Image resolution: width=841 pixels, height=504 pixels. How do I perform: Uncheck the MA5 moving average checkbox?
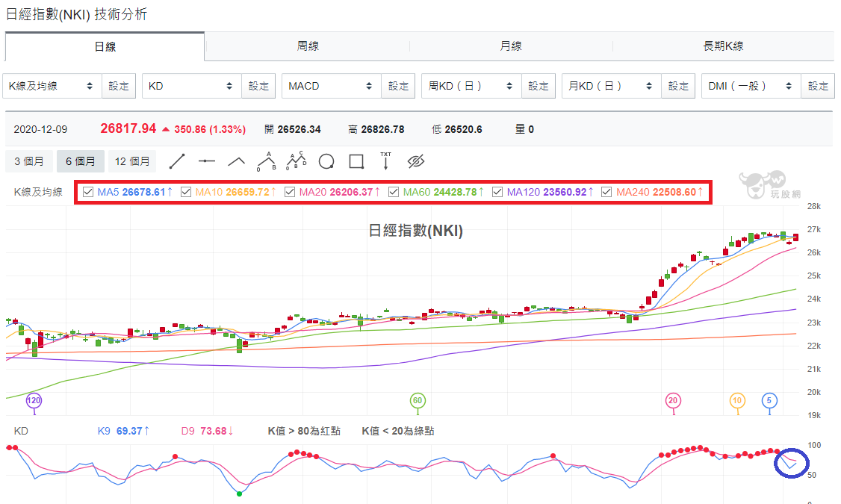point(88,192)
